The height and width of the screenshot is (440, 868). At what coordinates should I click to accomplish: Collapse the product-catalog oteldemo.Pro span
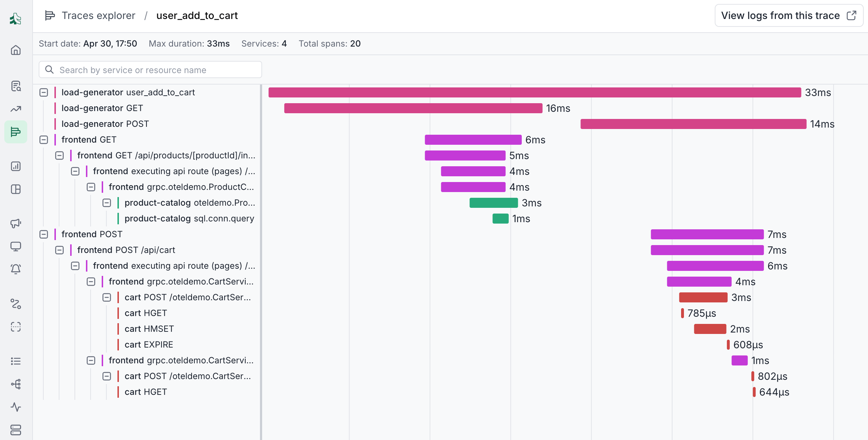click(107, 203)
